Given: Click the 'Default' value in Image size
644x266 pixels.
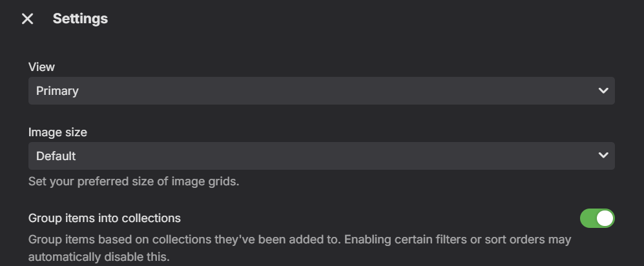Looking at the screenshot, I should [56, 156].
